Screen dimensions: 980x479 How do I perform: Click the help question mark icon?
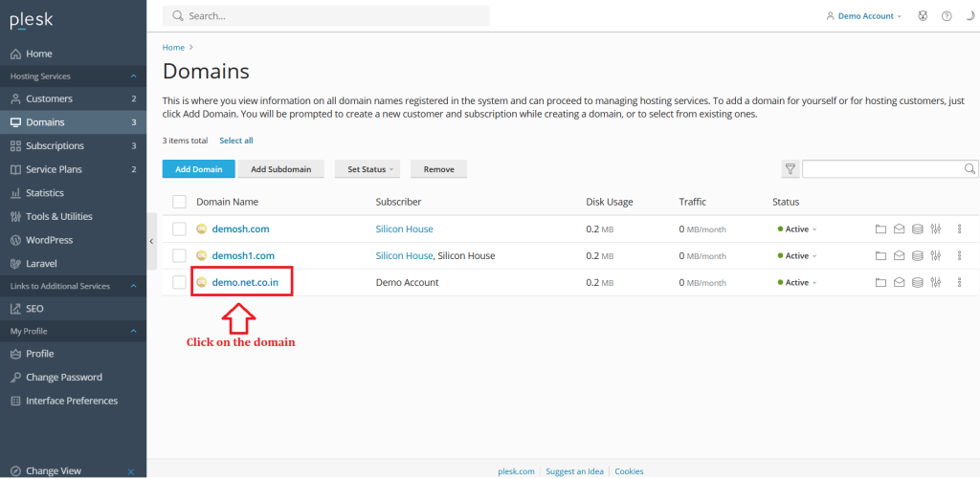click(947, 16)
